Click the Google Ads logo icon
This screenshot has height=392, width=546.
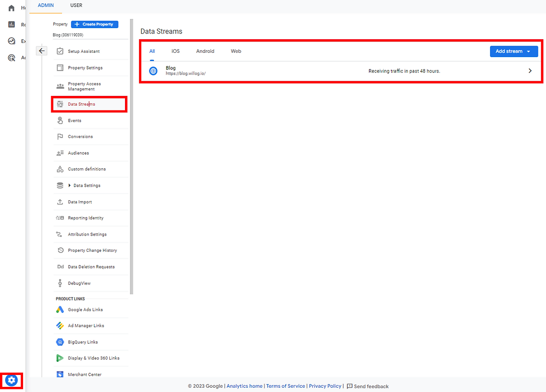(x=60, y=310)
